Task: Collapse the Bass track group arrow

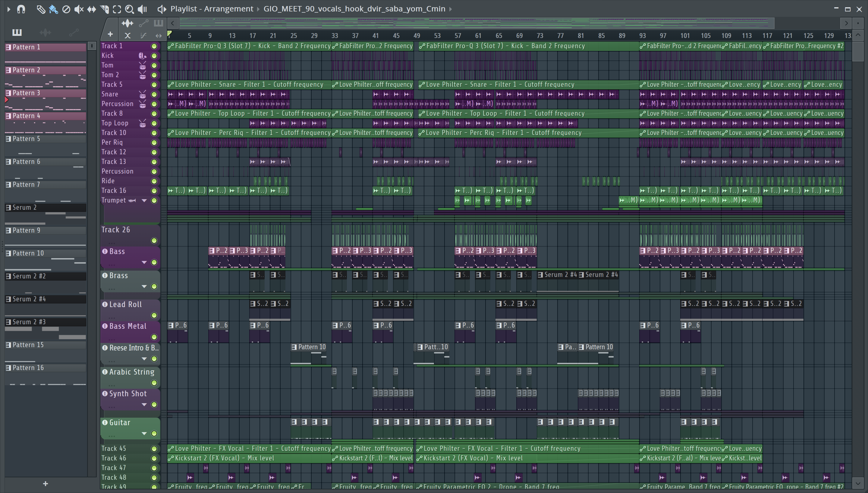Action: tap(144, 262)
